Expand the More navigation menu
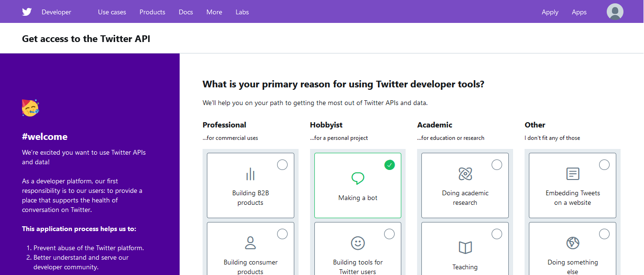This screenshot has width=644, height=275. click(214, 12)
